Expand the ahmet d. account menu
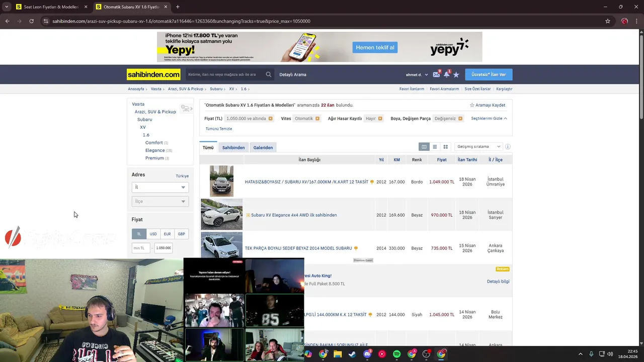The image size is (644, 362). click(417, 75)
